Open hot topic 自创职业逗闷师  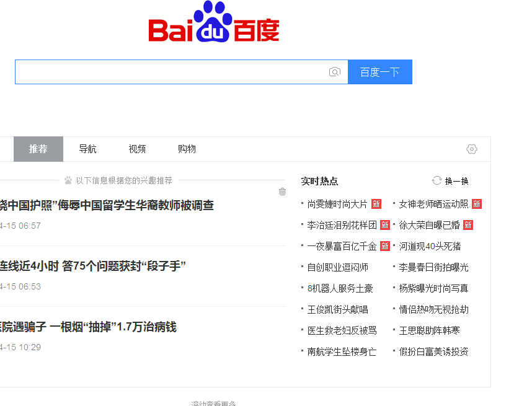point(337,267)
